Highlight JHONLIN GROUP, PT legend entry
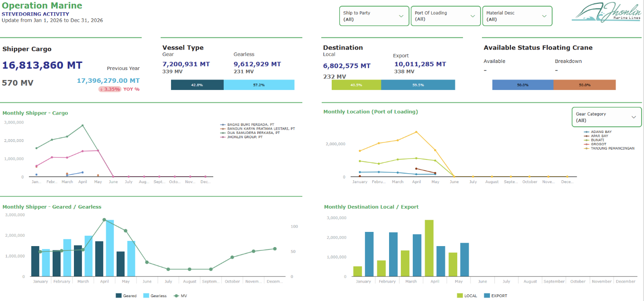This screenshot has height=301, width=644. [x=242, y=137]
